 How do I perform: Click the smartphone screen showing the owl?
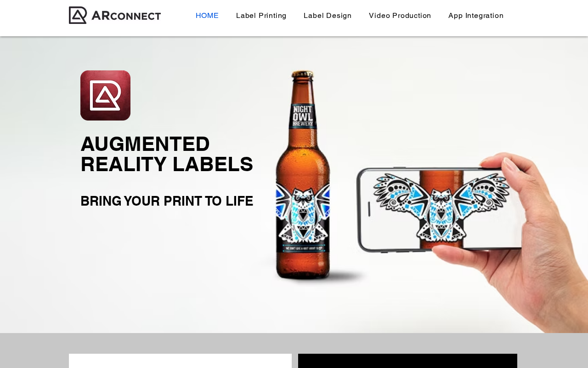(x=441, y=210)
